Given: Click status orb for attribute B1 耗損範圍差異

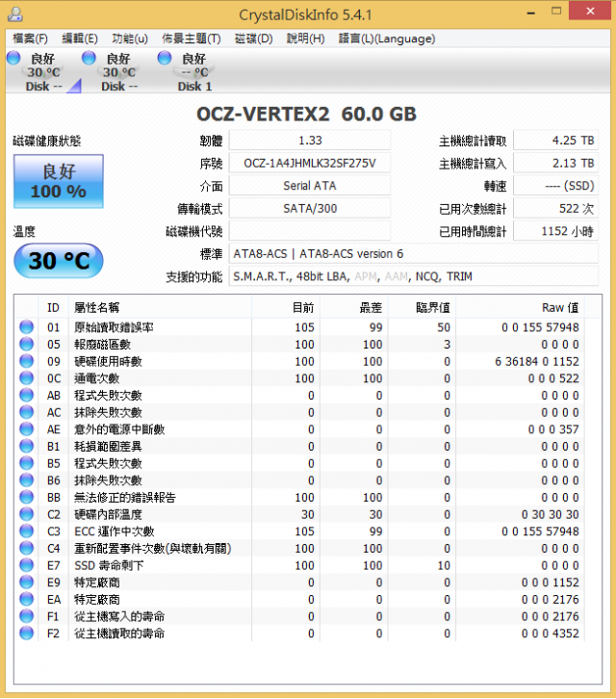Looking at the screenshot, I should (x=26, y=446).
